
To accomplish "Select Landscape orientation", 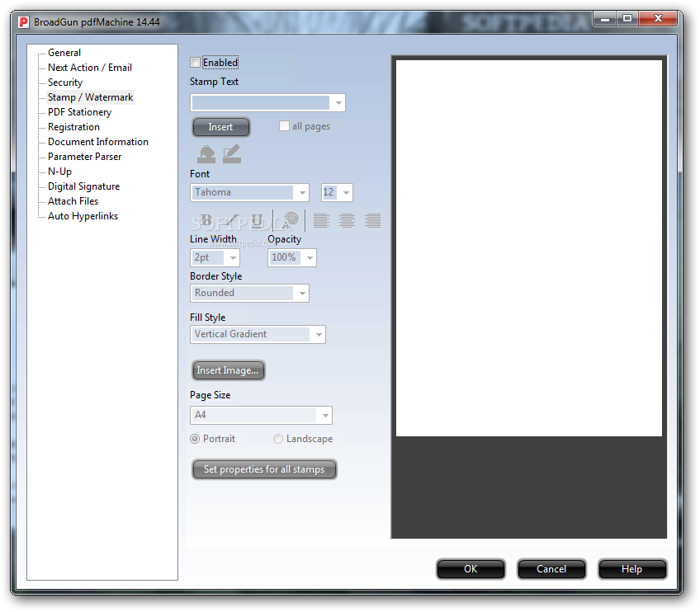I will pos(277,439).
